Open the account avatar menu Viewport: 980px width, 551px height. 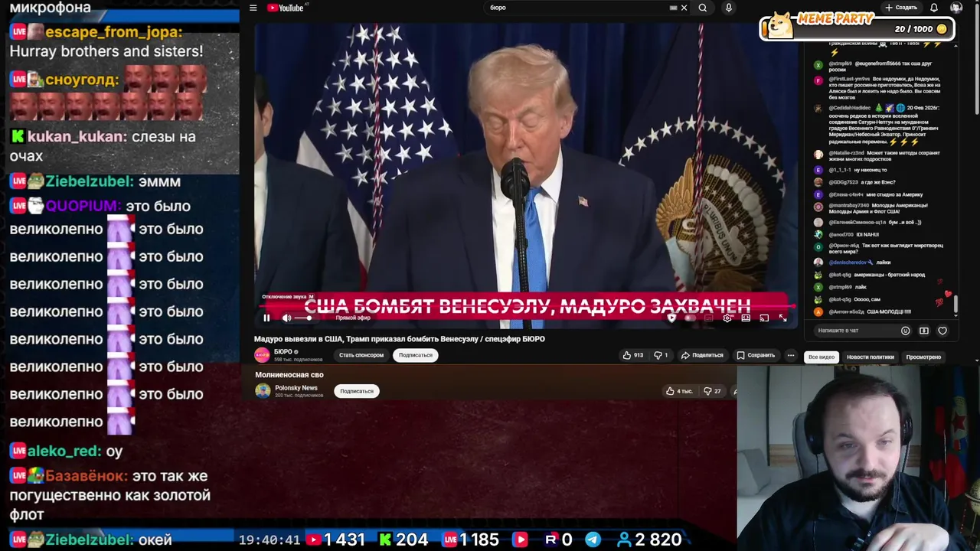click(955, 8)
